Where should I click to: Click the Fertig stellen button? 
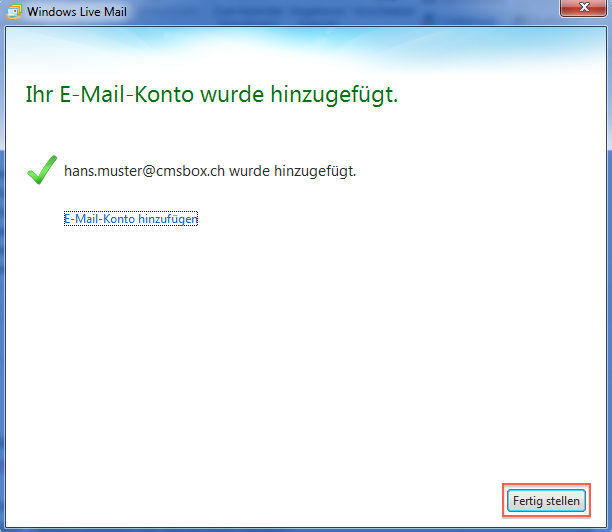545,499
